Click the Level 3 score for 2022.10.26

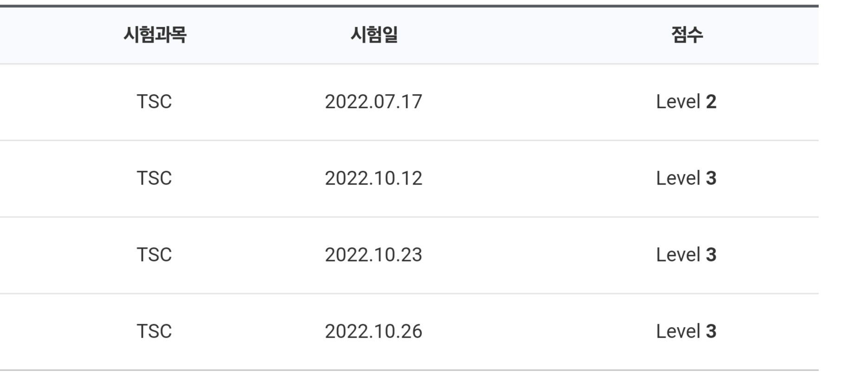coord(686,331)
